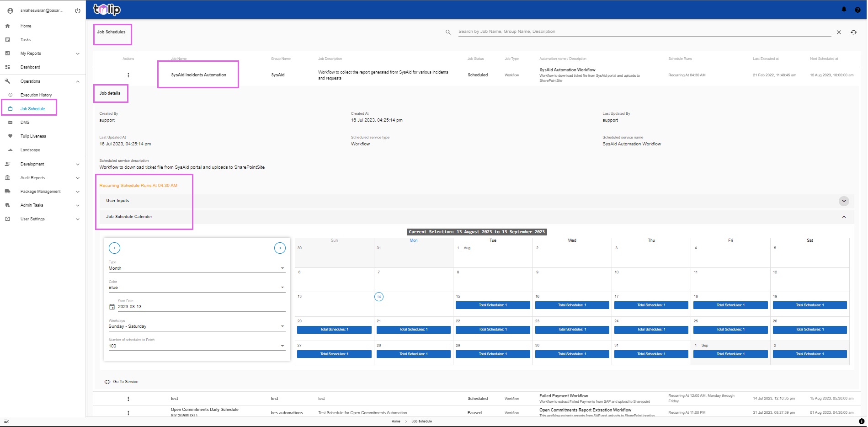Click the Paused status cell
This screenshot has height=427, width=868.
(x=474, y=413)
